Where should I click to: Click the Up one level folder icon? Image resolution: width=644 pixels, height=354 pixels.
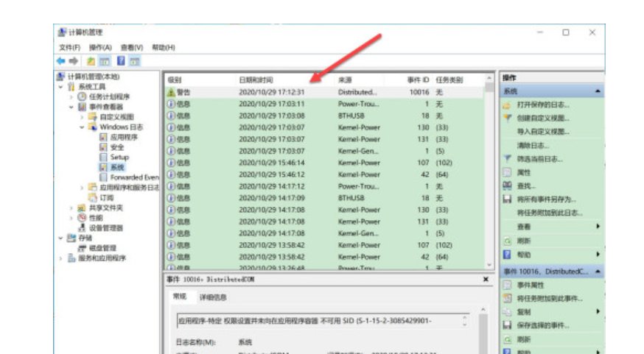pos(91,61)
